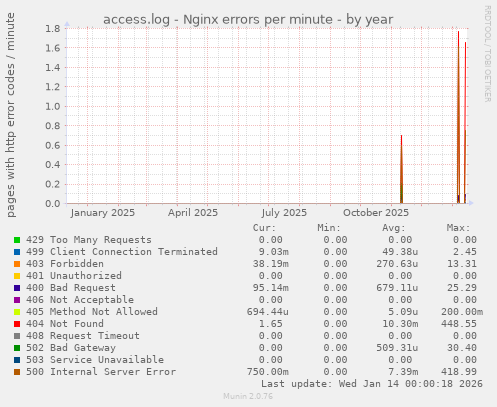This screenshot has height=407, width=497.
Task: Click the 404 Not Found average 10.30m
Action: (x=400, y=324)
